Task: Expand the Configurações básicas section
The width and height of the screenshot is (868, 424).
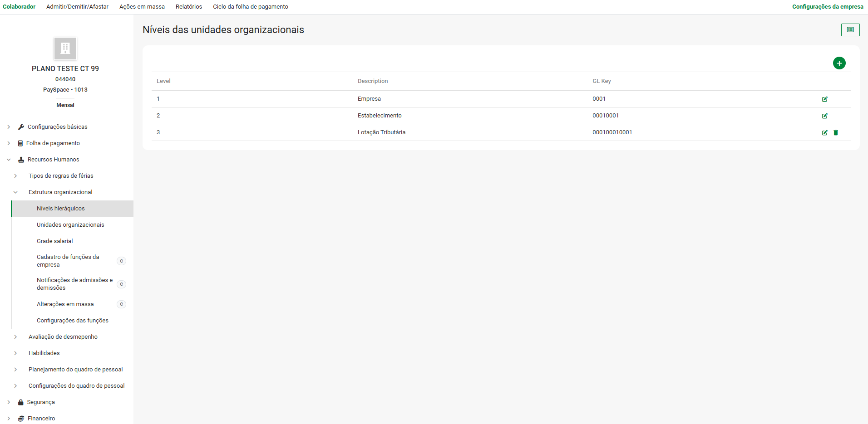Action: tap(9, 127)
